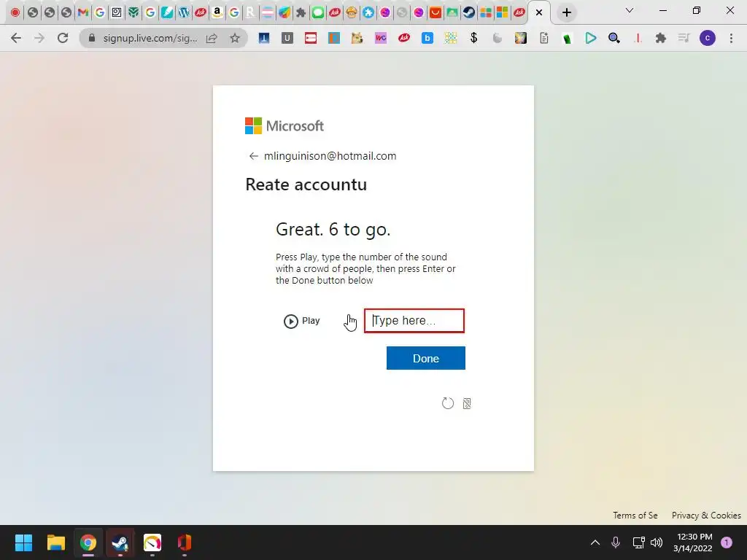Show hidden system tray icons
This screenshot has width=747, height=560.
point(595,542)
